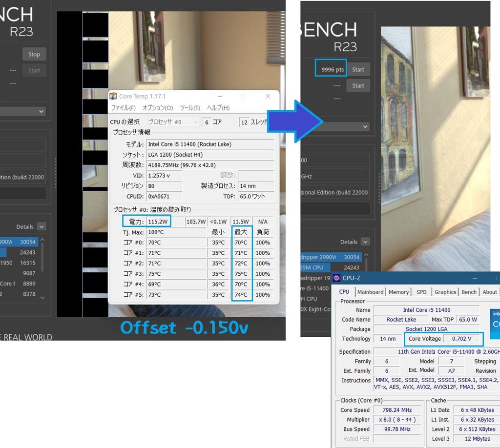Image resolution: width=500 pixels, height=448 pixels.
Task: Click the '11.5W' power reading
Action: [241, 222]
